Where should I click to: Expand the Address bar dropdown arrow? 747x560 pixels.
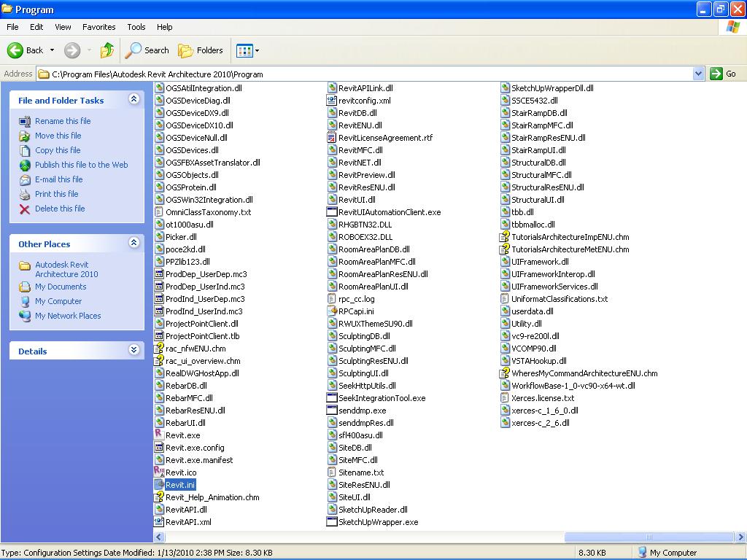pyautogui.click(x=698, y=74)
